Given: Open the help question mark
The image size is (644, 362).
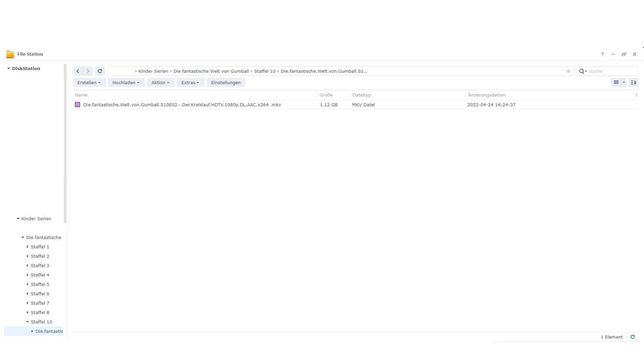Looking at the screenshot, I should [602, 54].
